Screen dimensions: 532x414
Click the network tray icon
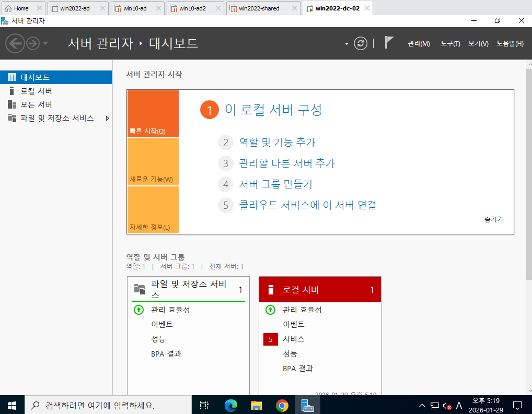click(x=435, y=406)
